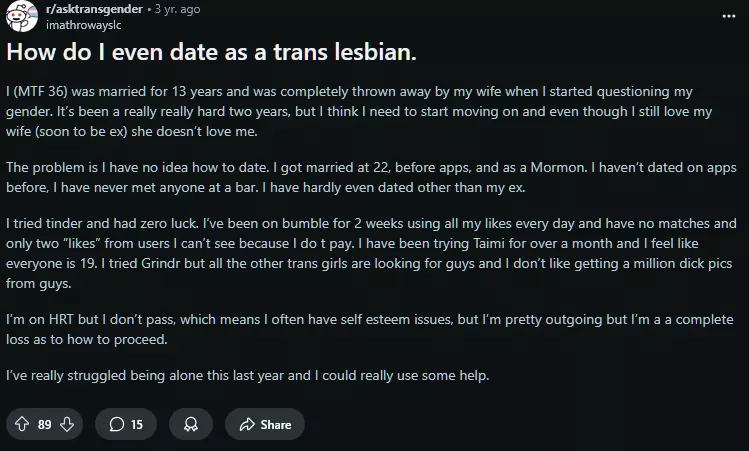This screenshot has height=451, width=749.
Task: Click the dot separator before the timestamp
Action: [147, 9]
